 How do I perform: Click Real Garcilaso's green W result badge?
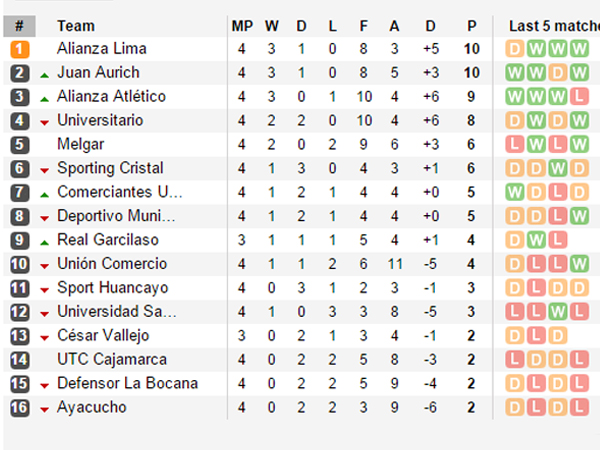coord(536,240)
